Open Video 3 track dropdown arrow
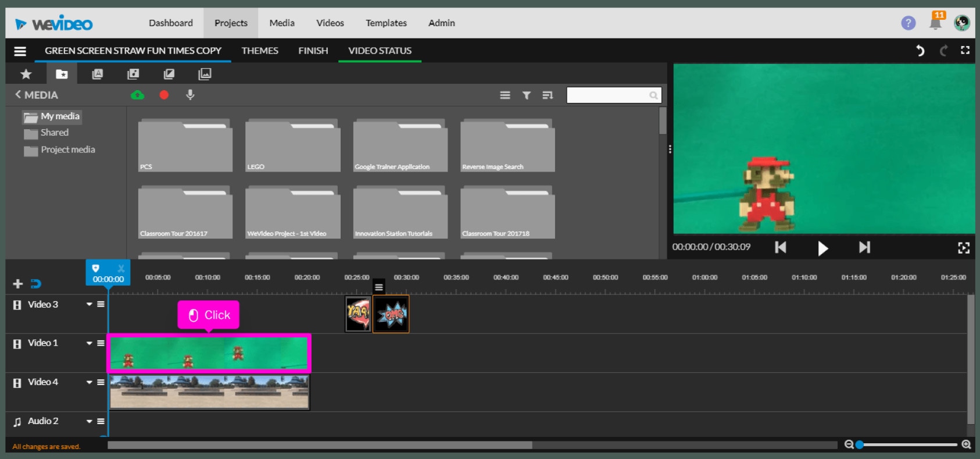Image resolution: width=980 pixels, height=459 pixels. (90, 304)
